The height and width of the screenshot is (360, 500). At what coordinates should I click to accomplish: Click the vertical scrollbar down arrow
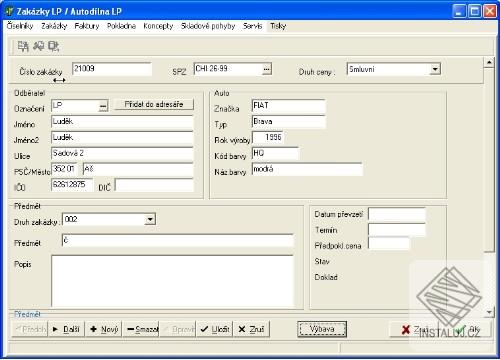[x=489, y=312]
